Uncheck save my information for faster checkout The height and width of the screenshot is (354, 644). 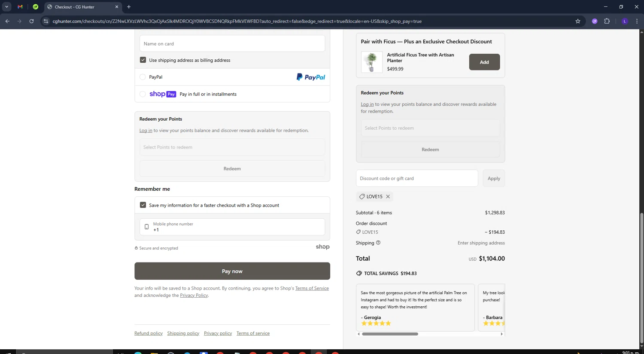(143, 205)
